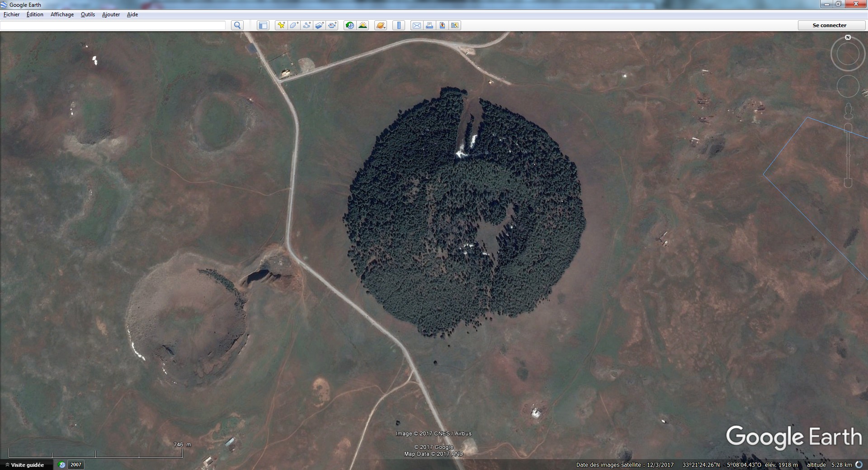Add an image overlay
Screen dimensions: 868x470
320,25
